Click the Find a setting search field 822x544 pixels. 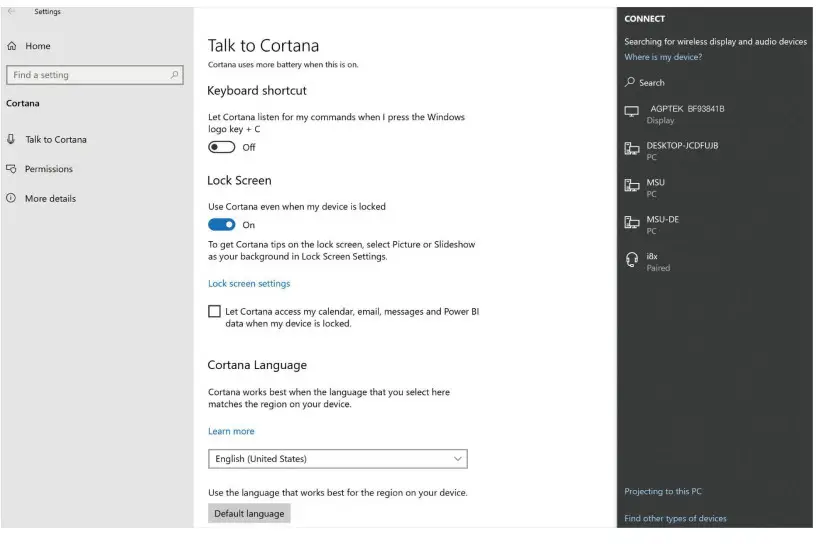(88, 75)
